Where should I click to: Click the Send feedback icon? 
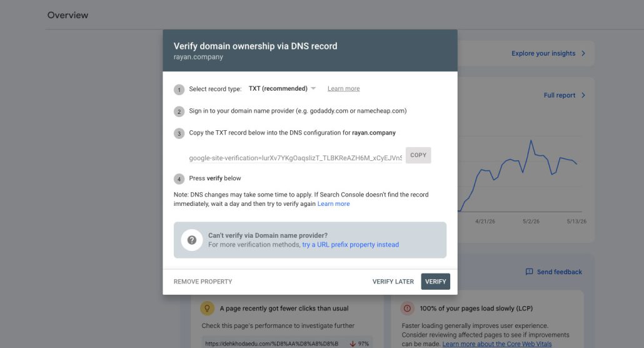coord(529,272)
